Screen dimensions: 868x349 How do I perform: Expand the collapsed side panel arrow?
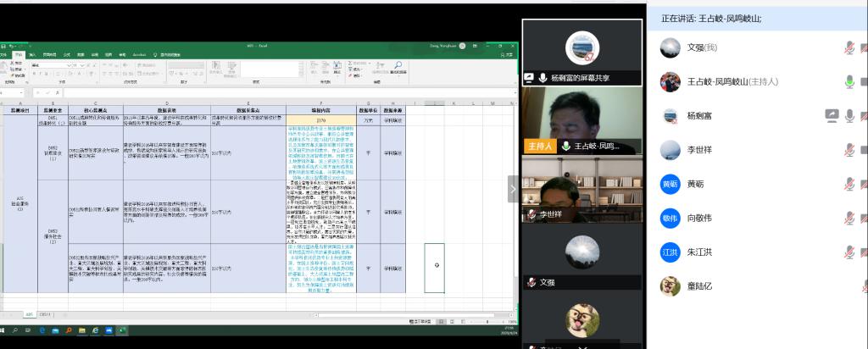pos(512,189)
